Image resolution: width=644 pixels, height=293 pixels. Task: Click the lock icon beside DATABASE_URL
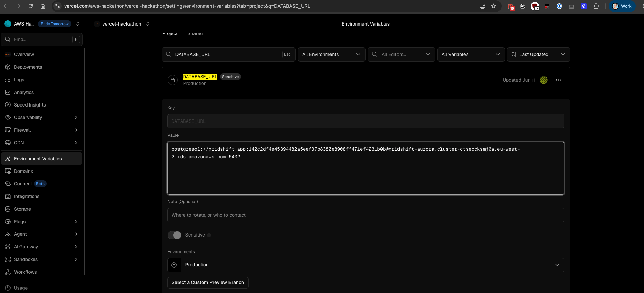click(x=173, y=80)
